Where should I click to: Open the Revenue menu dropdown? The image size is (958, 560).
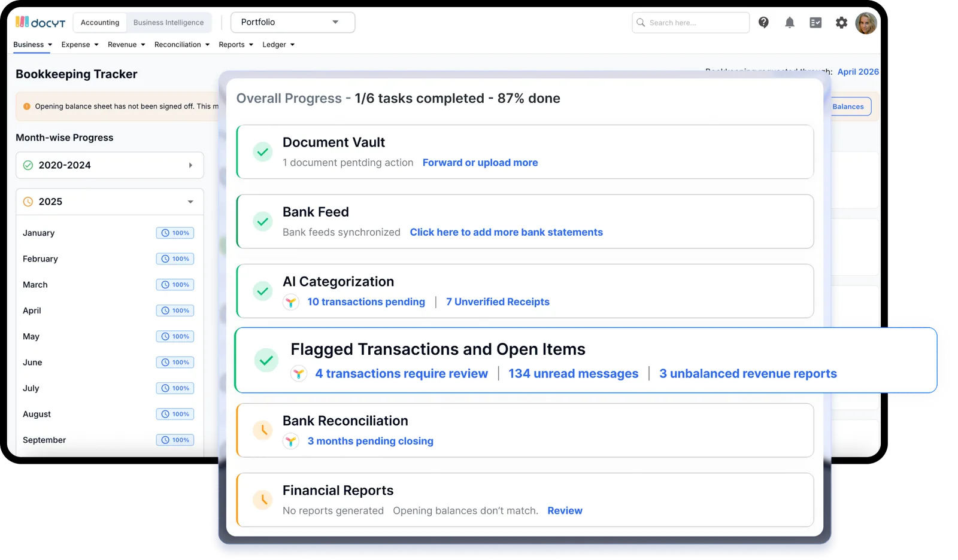pyautogui.click(x=126, y=44)
